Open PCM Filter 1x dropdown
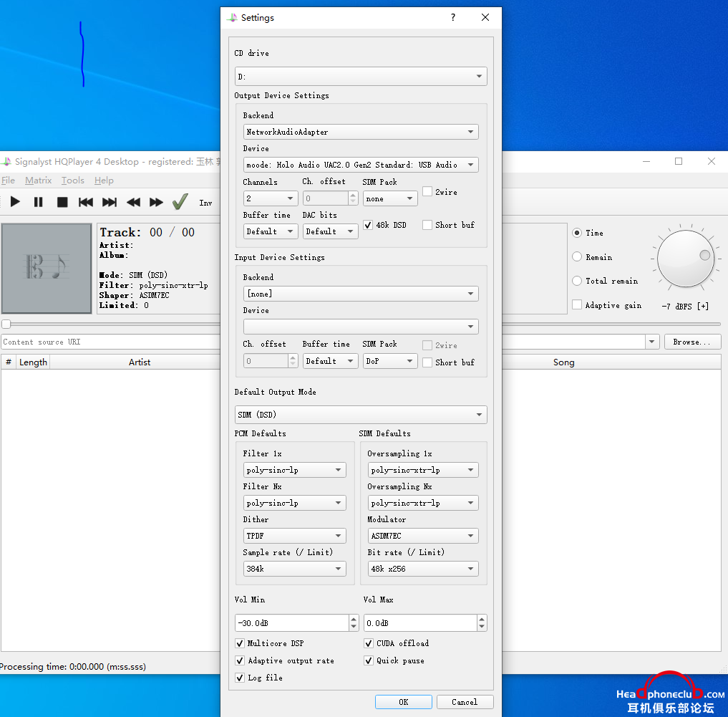 (x=294, y=470)
